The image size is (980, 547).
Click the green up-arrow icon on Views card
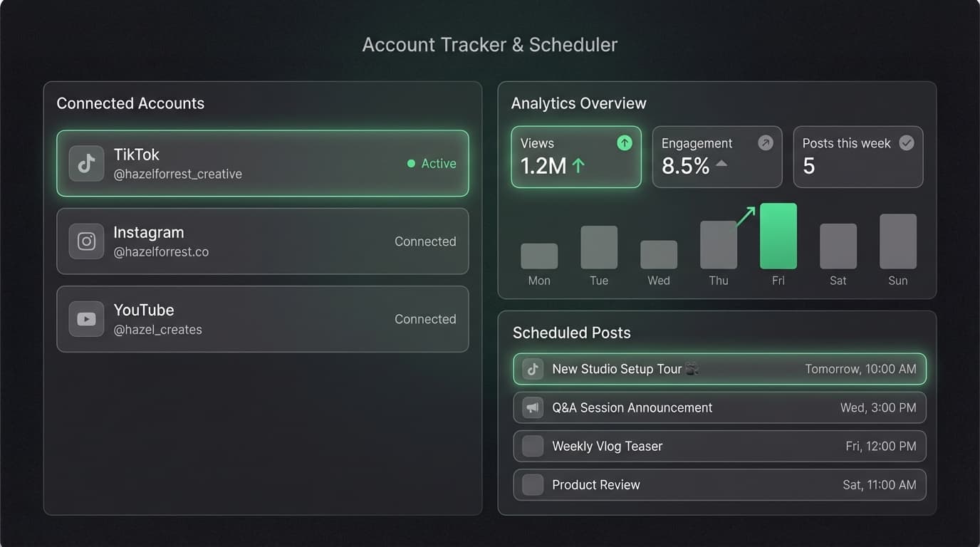coord(624,142)
